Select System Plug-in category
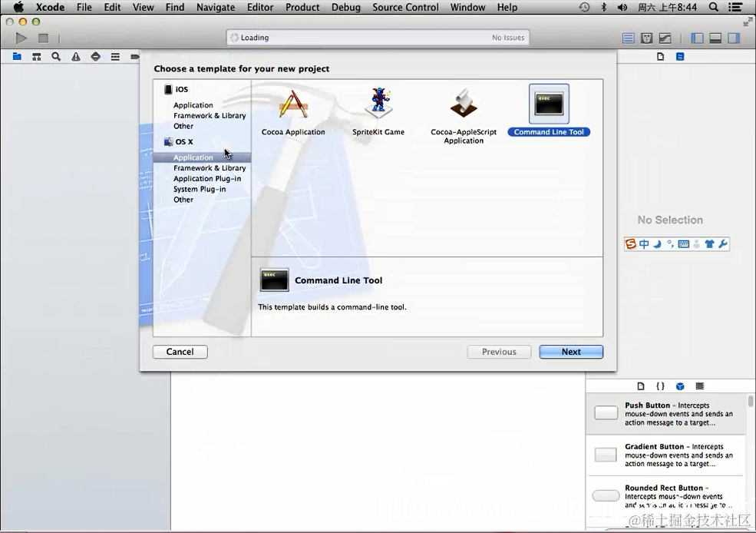This screenshot has width=756, height=533. 200,189
